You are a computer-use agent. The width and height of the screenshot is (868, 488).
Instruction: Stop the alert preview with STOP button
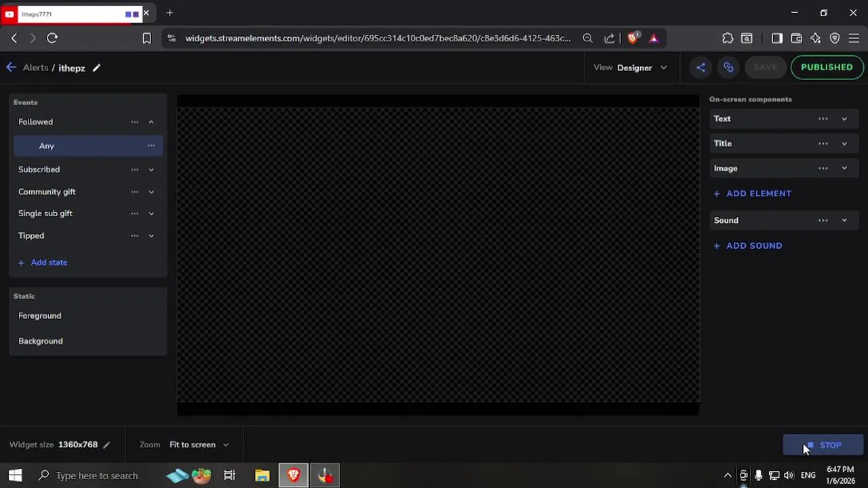pos(823,445)
